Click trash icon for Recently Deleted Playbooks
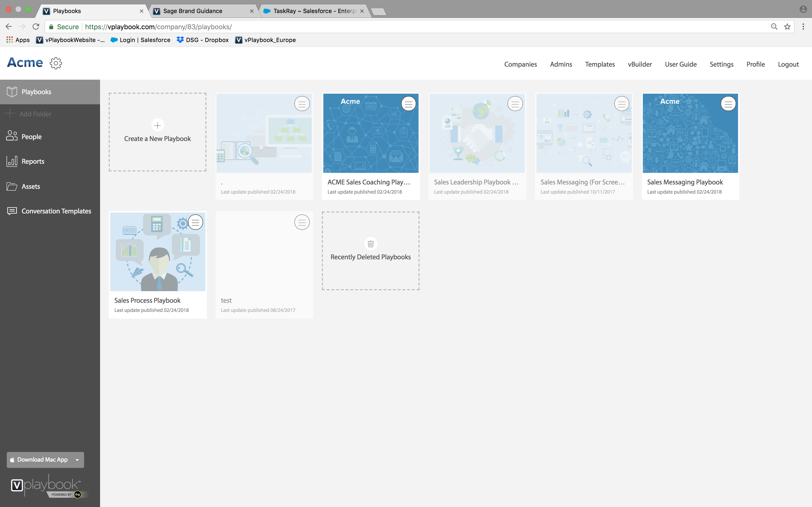 click(x=370, y=244)
